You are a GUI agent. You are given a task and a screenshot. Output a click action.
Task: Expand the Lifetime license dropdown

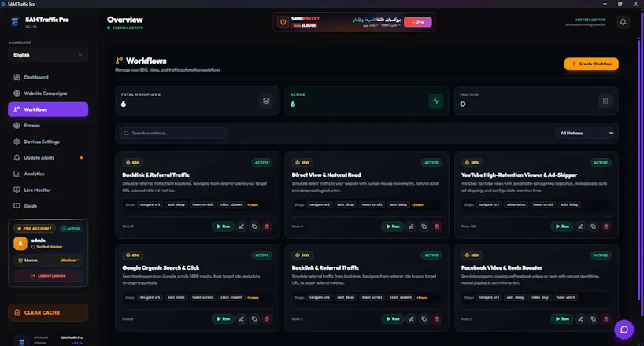click(69, 259)
